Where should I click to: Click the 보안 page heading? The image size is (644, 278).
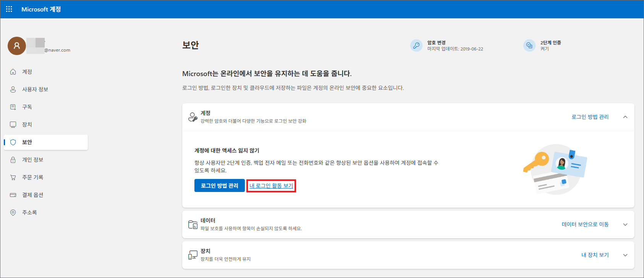[191, 45]
